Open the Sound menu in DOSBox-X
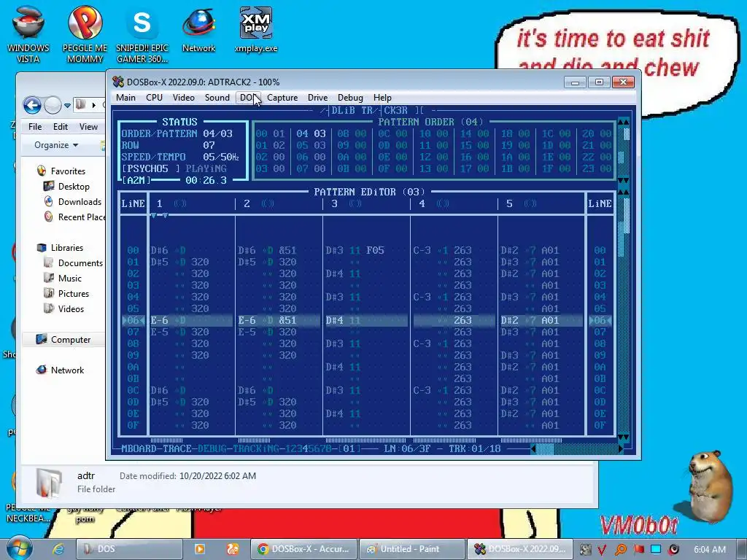The image size is (747, 560). click(x=217, y=98)
